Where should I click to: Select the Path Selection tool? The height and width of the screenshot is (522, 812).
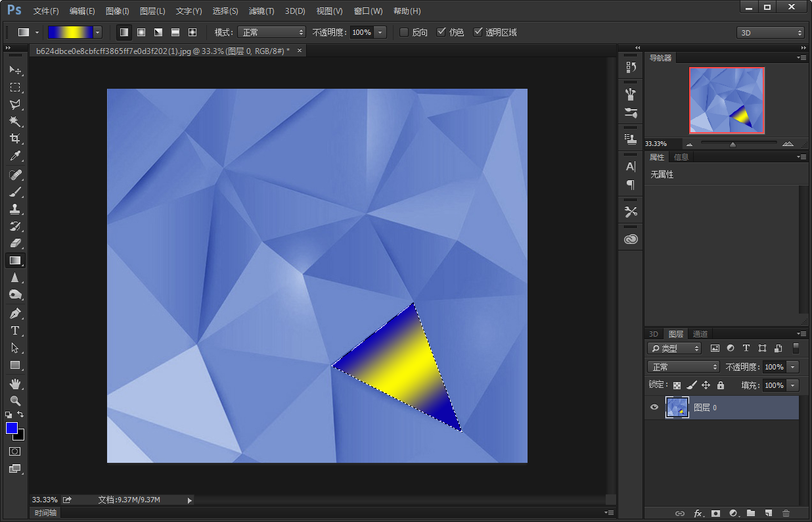coord(15,348)
